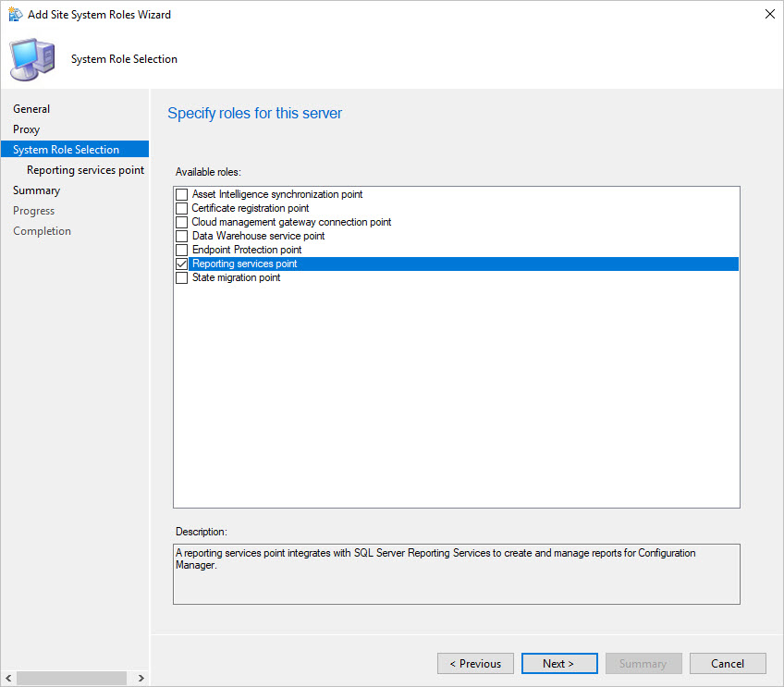Screen dimensions: 784x687
Task: Click sidebar scroll right arrow
Action: 141,679
